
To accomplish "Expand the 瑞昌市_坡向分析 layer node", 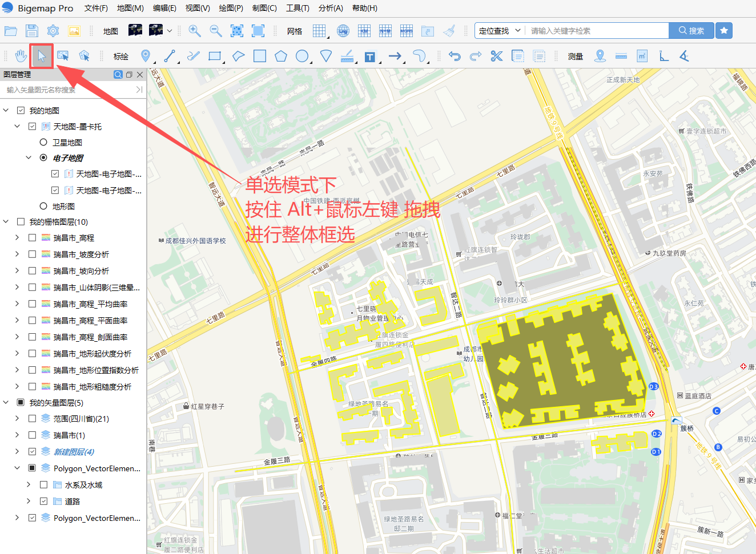I will [x=17, y=270].
